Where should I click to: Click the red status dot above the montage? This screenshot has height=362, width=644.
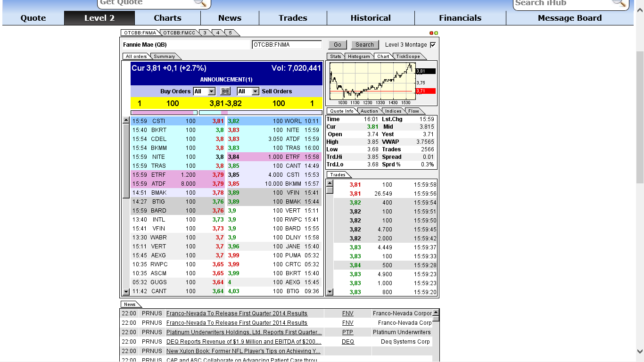[x=431, y=33]
